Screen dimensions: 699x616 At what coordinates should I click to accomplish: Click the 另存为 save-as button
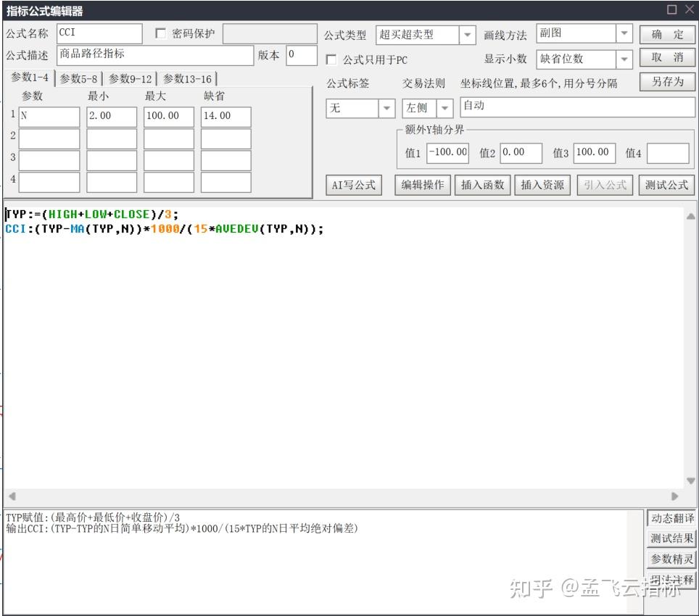point(667,81)
